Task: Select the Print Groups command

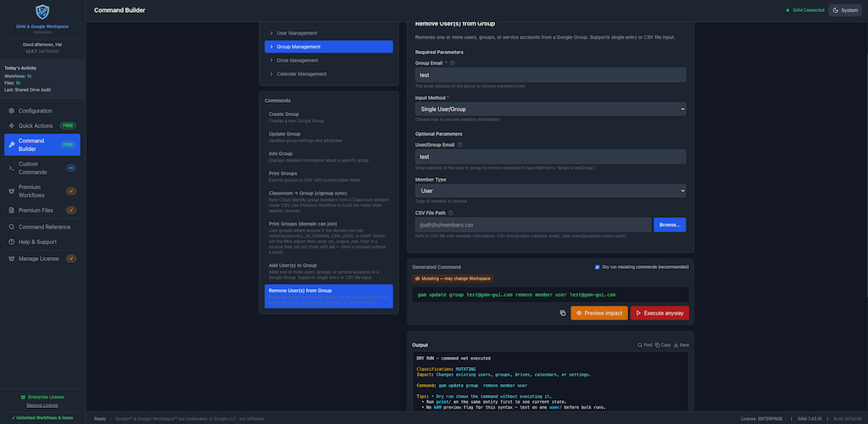Action: pyautogui.click(x=329, y=176)
